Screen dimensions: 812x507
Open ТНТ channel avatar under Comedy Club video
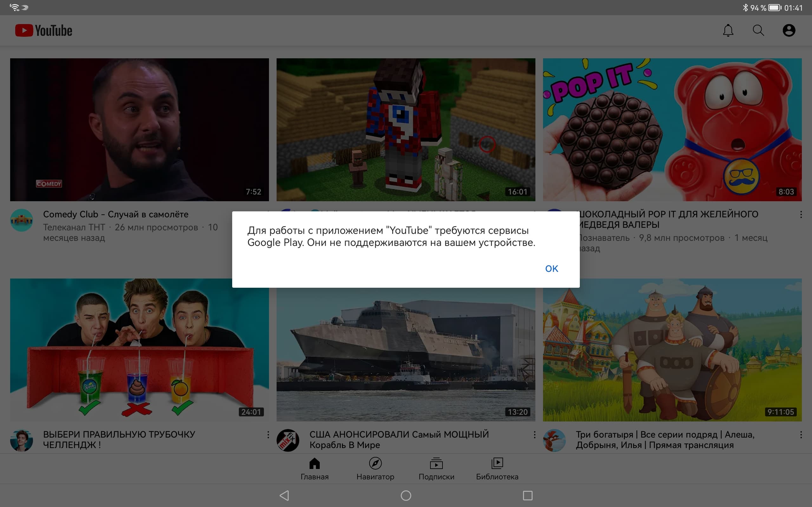coord(22,220)
